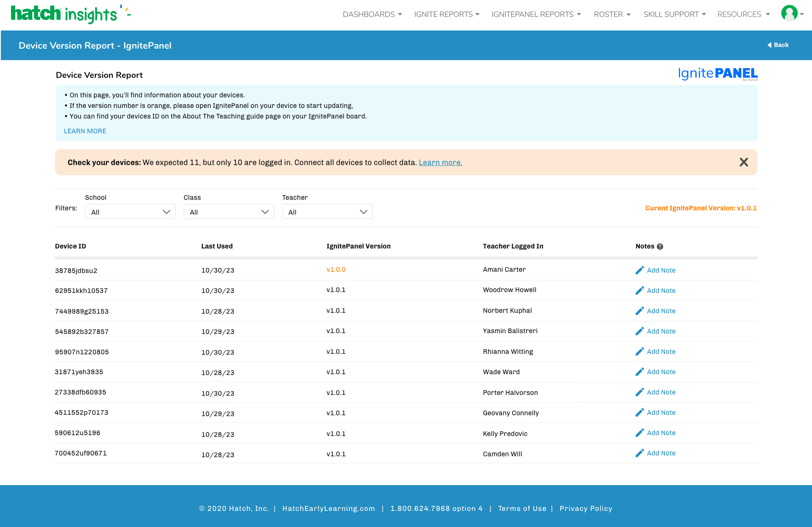
Task: Click the Notes help question mark icon
Action: (x=660, y=246)
